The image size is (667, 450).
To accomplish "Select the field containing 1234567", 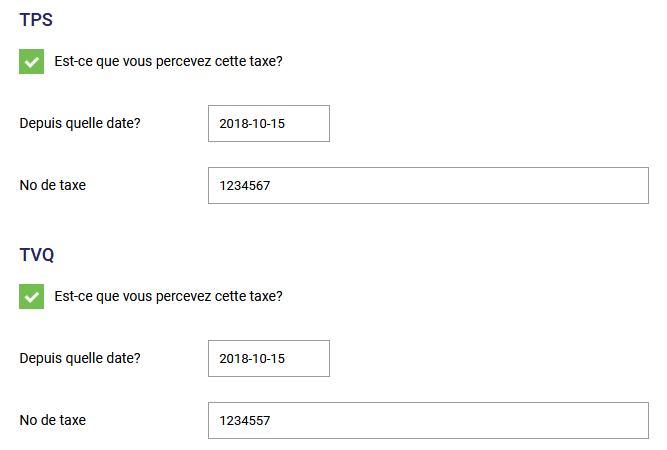I will tap(428, 186).
